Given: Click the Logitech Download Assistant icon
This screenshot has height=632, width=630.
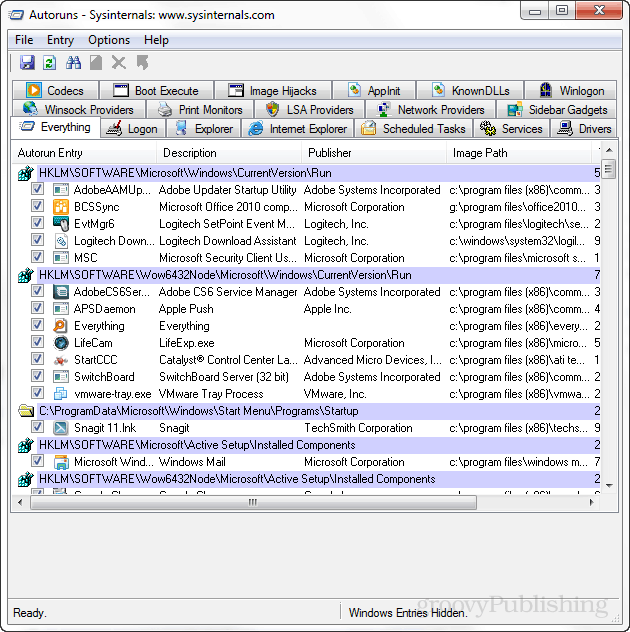Looking at the screenshot, I should pos(60,241).
